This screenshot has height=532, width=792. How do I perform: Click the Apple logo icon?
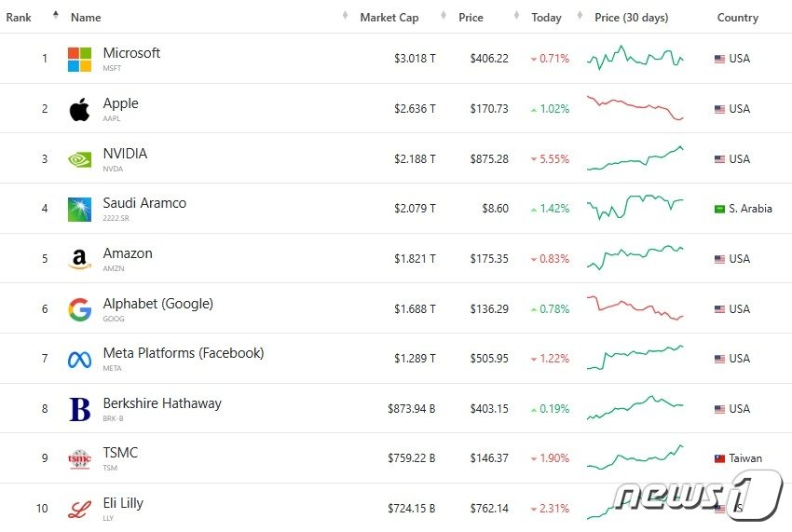[79, 109]
